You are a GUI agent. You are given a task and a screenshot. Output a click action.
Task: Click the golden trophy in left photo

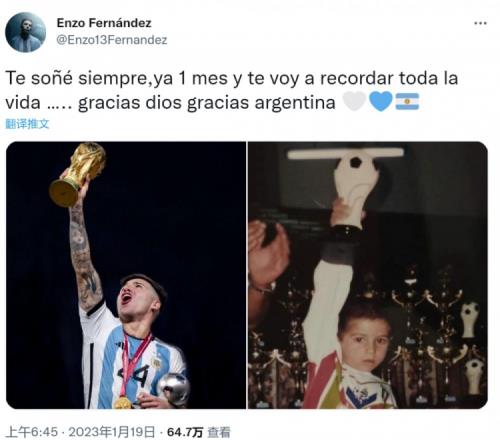[x=77, y=174]
